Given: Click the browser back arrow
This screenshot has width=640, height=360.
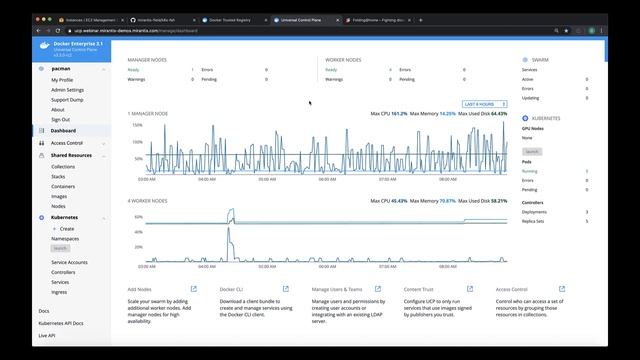Looking at the screenshot, I should point(38,31).
